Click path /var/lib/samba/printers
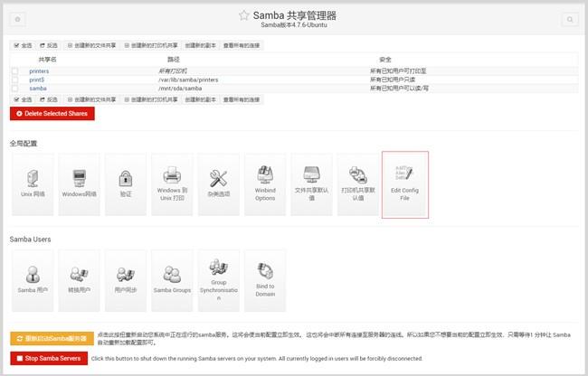This screenshot has height=376, width=588. 188,80
